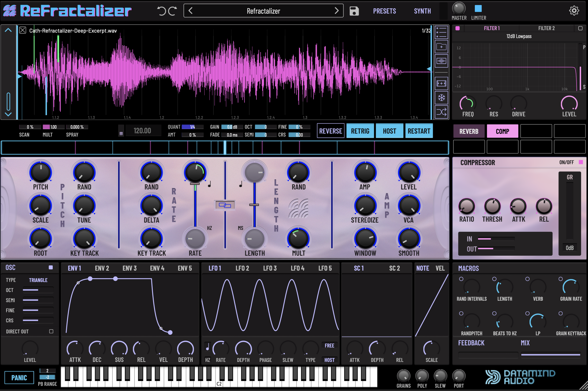Toggle HOST sync button

[389, 131]
